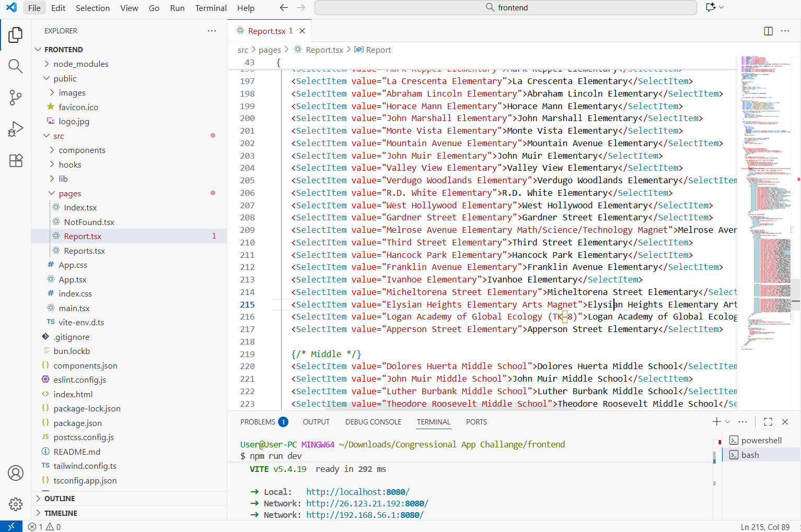The width and height of the screenshot is (801, 532).
Task: Switch to the PROBLEMS panel tab
Action: click(264, 422)
